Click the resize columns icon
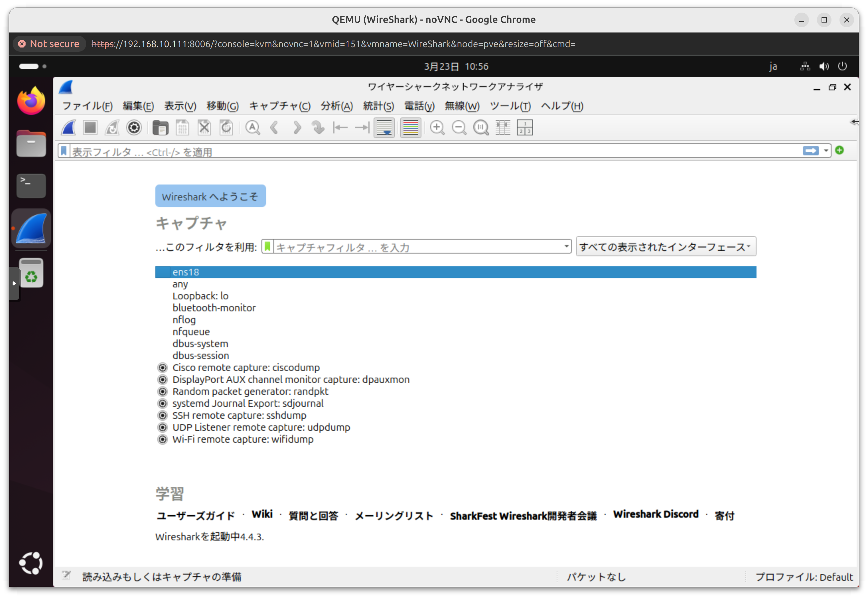The height and width of the screenshot is (598, 868). [503, 128]
